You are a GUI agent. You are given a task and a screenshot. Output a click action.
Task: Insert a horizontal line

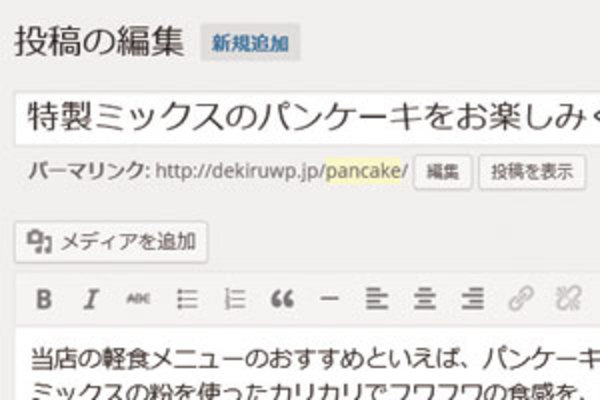click(329, 298)
